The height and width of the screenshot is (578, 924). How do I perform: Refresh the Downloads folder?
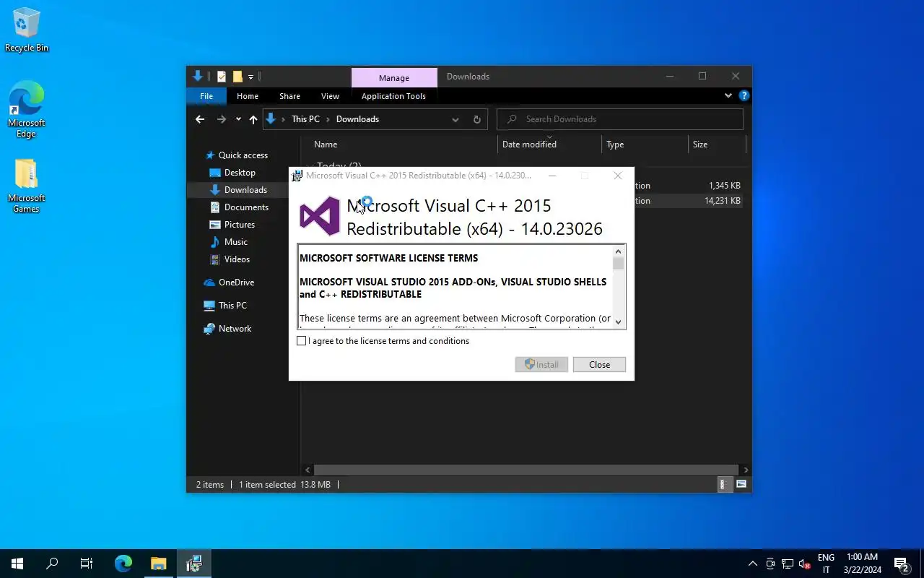coord(476,119)
